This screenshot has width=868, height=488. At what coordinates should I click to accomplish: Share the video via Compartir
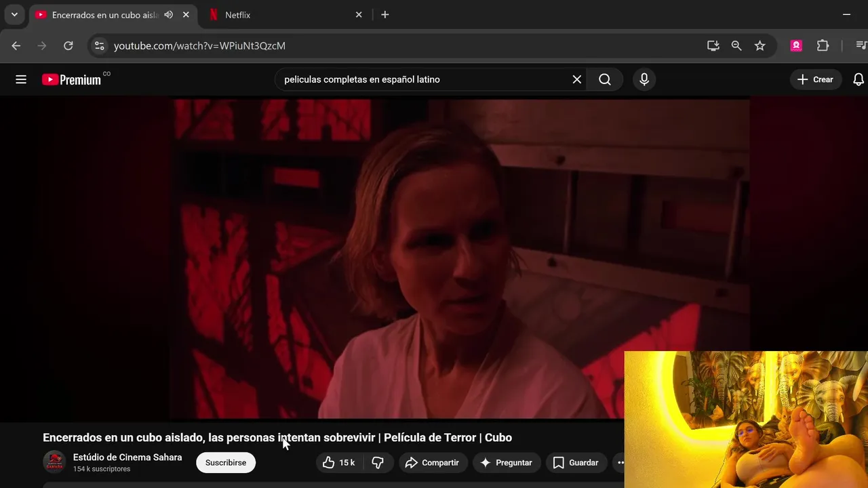[433, 463]
